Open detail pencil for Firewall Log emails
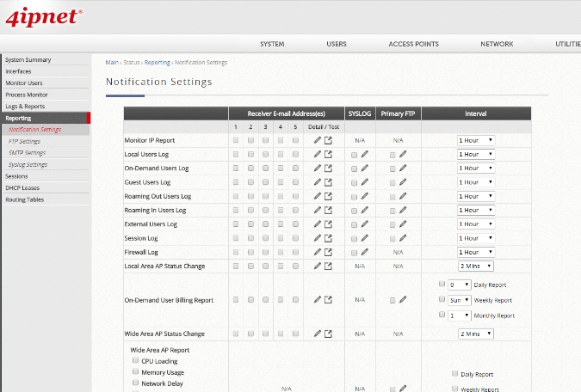Image resolution: width=581 pixels, height=392 pixels. click(318, 252)
